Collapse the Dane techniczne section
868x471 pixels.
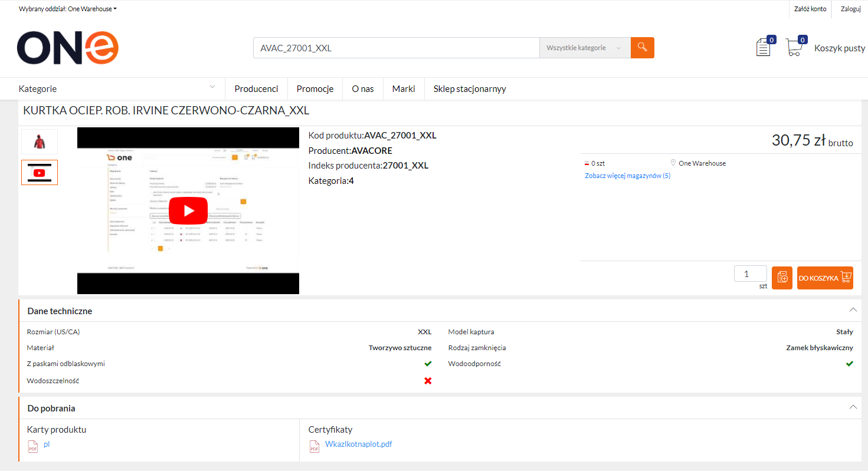(853, 310)
